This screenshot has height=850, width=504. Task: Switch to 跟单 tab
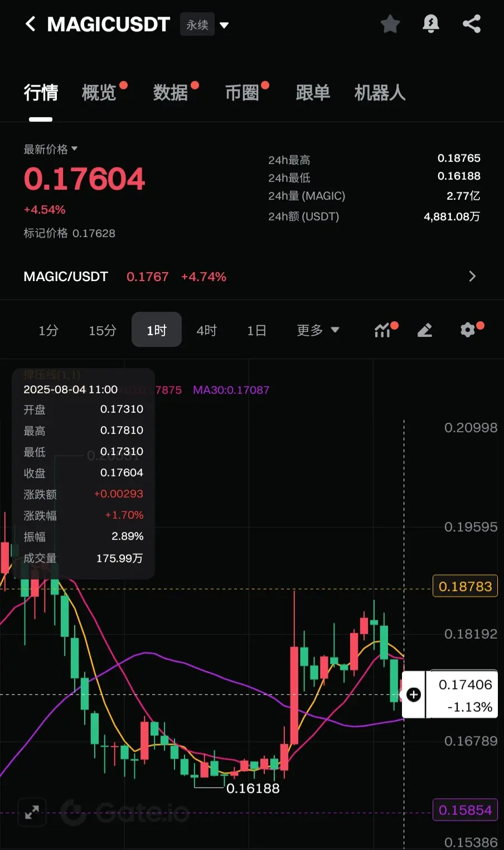[313, 93]
